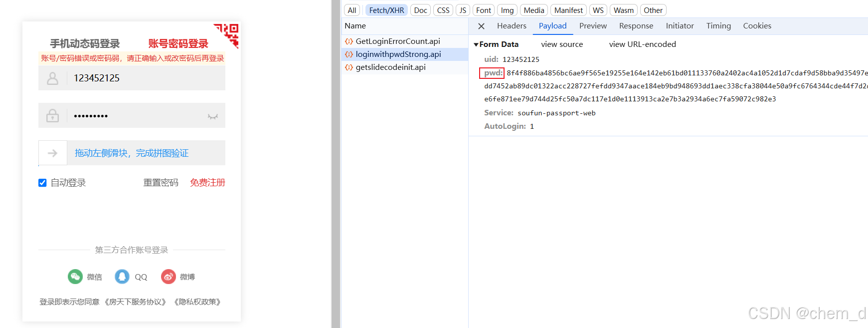The height and width of the screenshot is (328, 868).
Task: Select the GetLoginErrorCount.api request
Action: tap(397, 41)
